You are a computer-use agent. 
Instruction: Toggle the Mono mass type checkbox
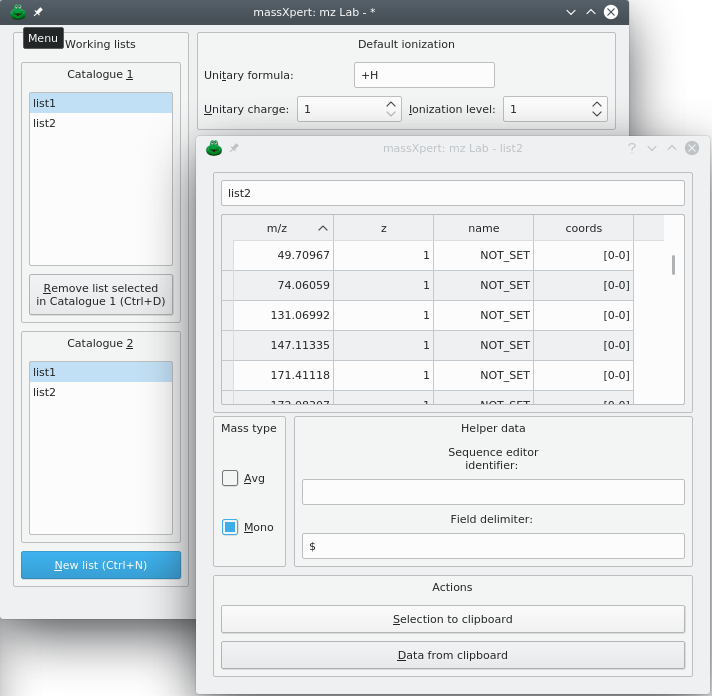tap(230, 527)
